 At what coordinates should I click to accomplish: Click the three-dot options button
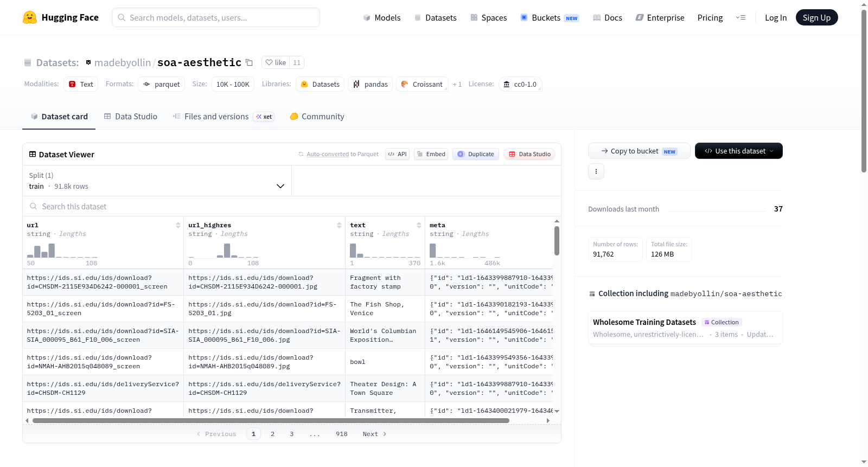pos(596,171)
